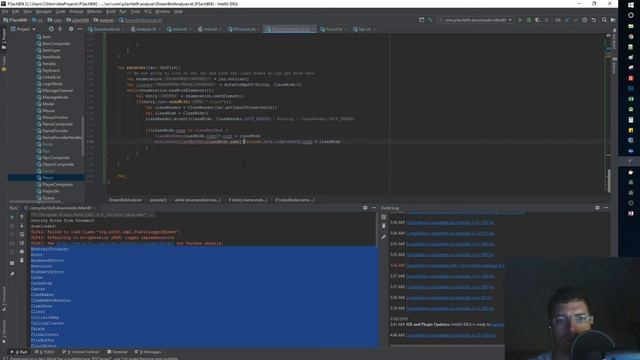Open the Window menu
The image size is (640, 360).
162,11
